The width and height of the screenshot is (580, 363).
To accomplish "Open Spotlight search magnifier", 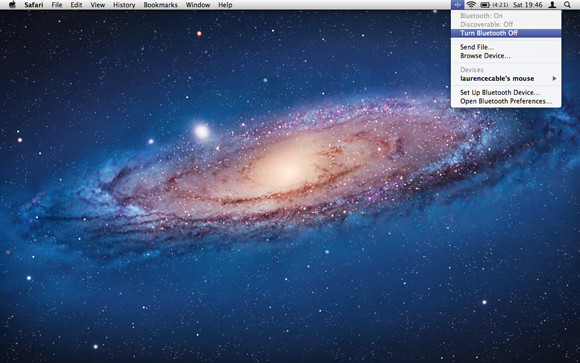I will (567, 5).
